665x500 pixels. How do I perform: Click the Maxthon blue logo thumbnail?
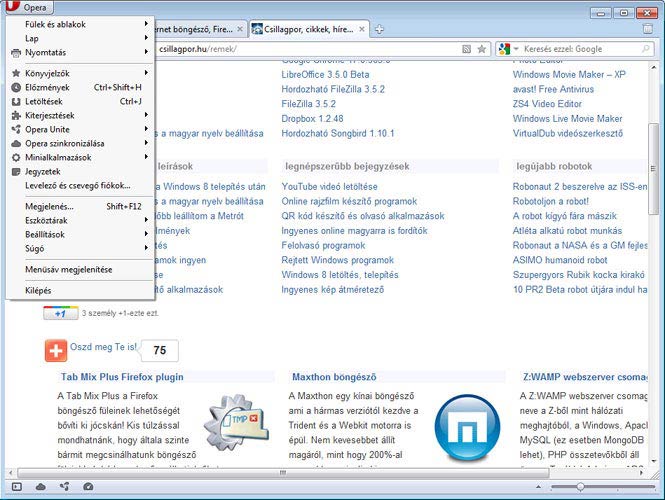pos(467,427)
